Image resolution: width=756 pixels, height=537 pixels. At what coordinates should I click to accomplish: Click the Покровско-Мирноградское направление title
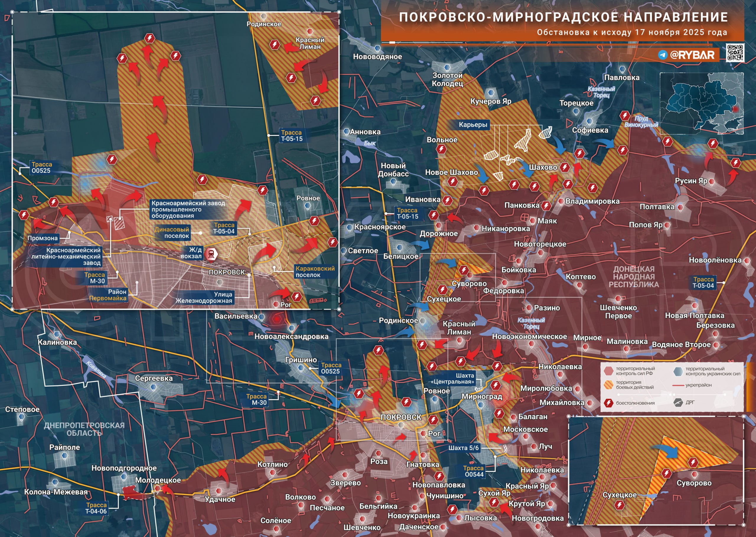click(x=563, y=17)
